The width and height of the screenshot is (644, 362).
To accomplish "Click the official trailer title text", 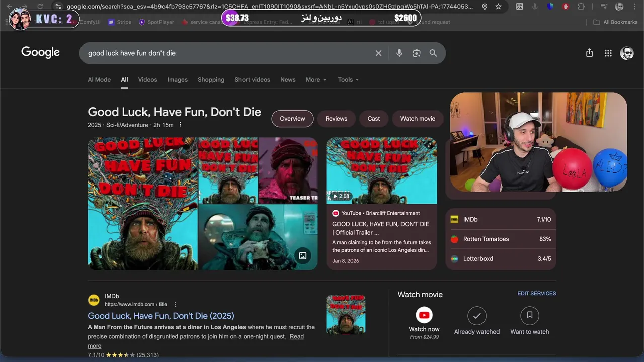I will (x=380, y=228).
